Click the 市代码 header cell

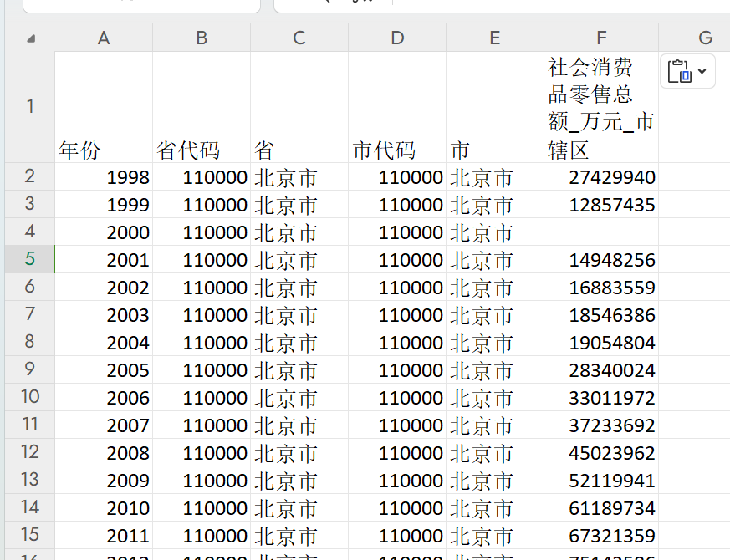tap(397, 107)
